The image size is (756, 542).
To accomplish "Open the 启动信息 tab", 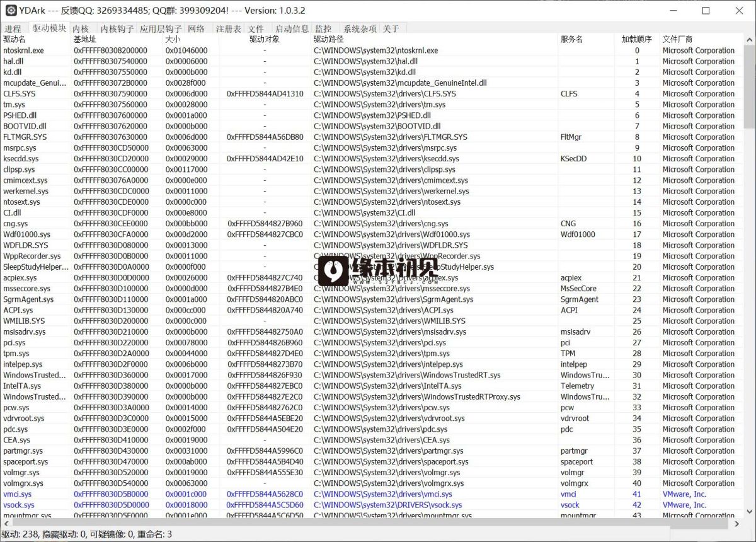I will pyautogui.click(x=292, y=28).
